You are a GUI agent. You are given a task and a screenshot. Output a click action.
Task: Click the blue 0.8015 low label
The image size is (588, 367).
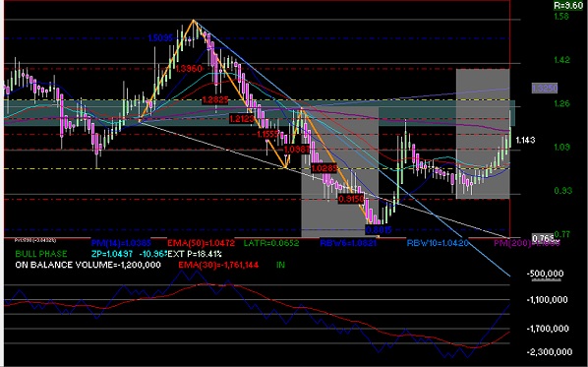click(x=379, y=229)
